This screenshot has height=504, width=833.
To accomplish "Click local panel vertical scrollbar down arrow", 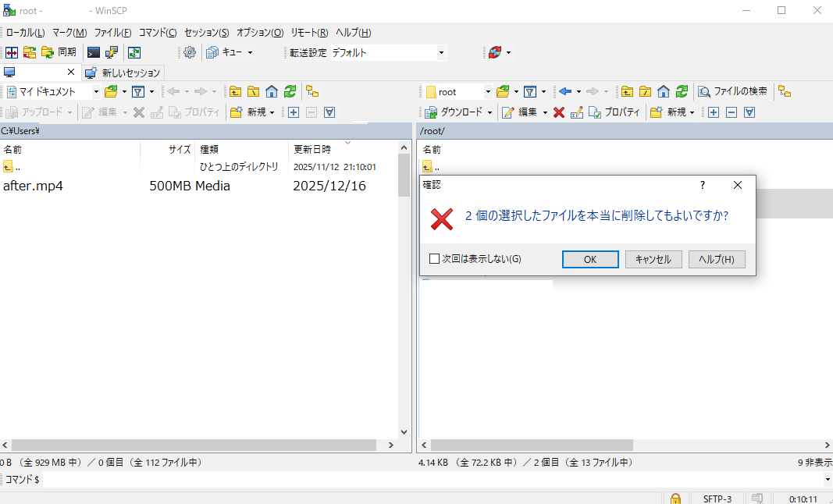I will [404, 432].
